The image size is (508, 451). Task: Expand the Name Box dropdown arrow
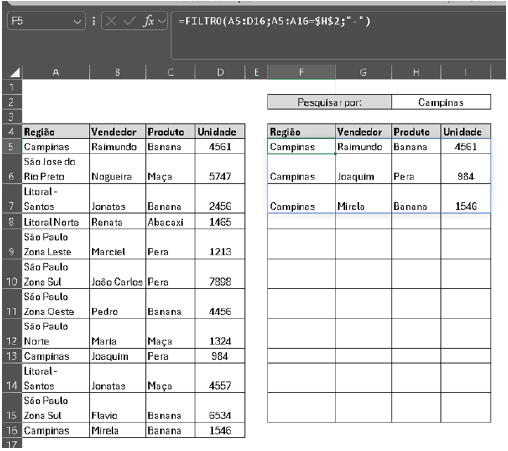[77, 22]
